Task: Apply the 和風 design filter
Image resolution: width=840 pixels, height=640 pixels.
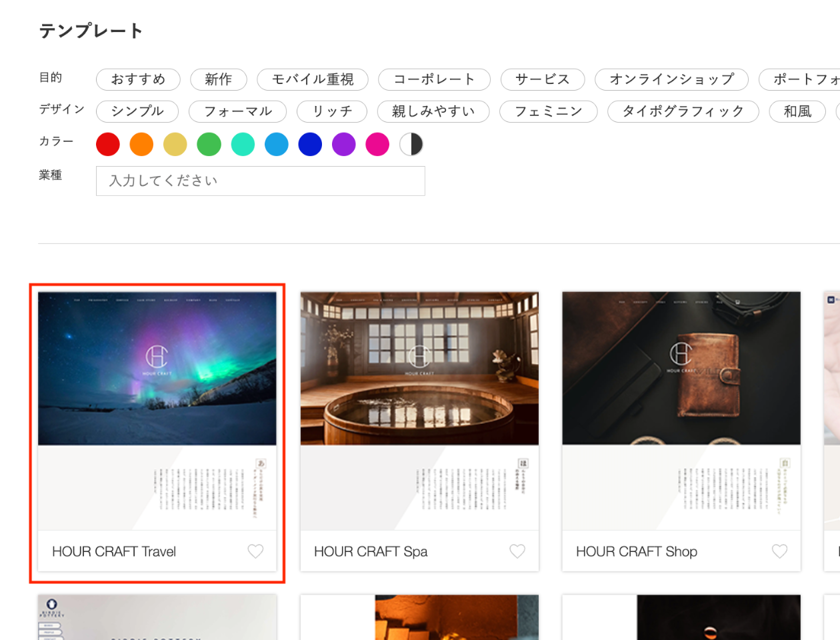Action: [x=797, y=111]
